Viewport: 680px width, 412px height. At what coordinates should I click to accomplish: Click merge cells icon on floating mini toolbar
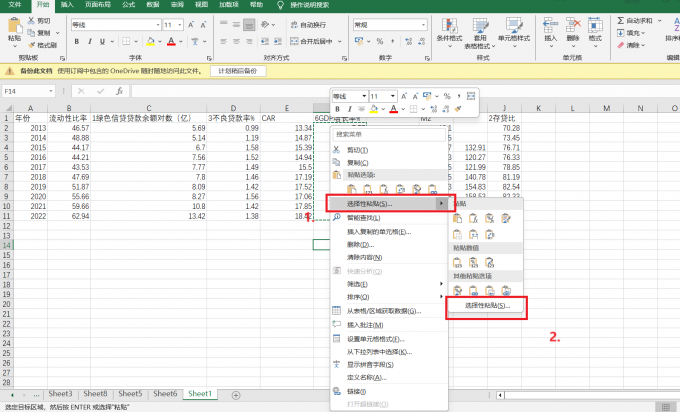click(x=471, y=96)
